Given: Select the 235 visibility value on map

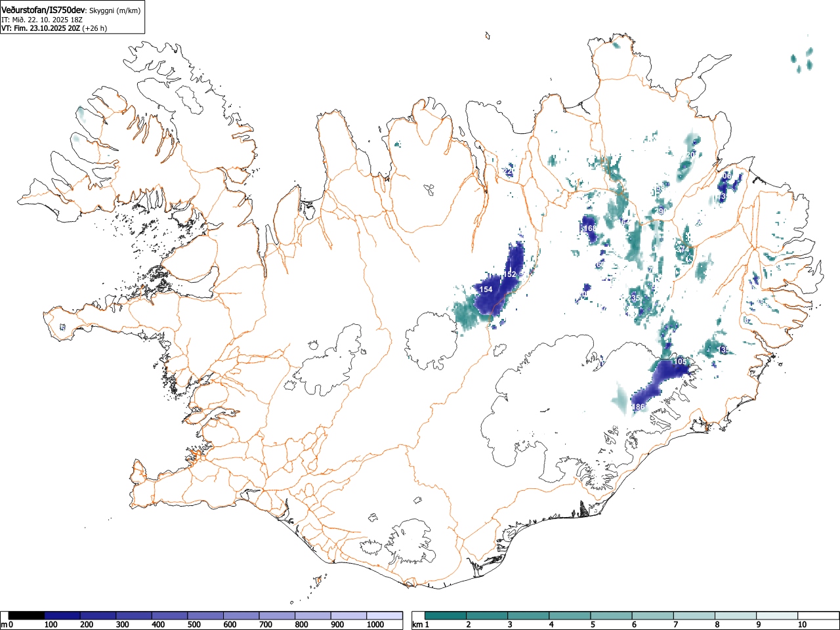Looking at the screenshot, I should click(633, 298).
